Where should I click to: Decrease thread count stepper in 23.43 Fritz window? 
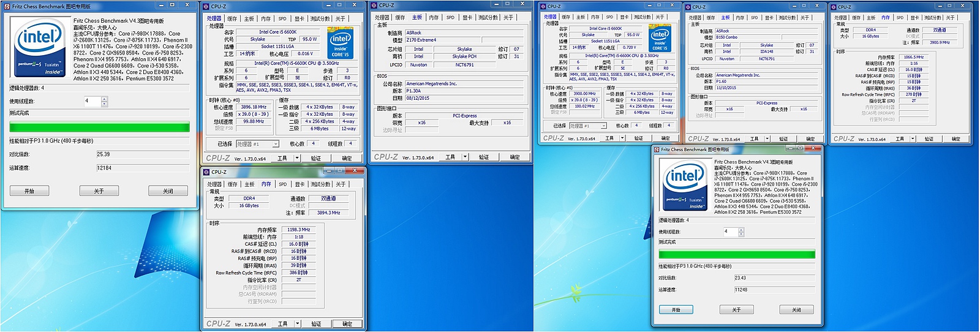point(741,234)
